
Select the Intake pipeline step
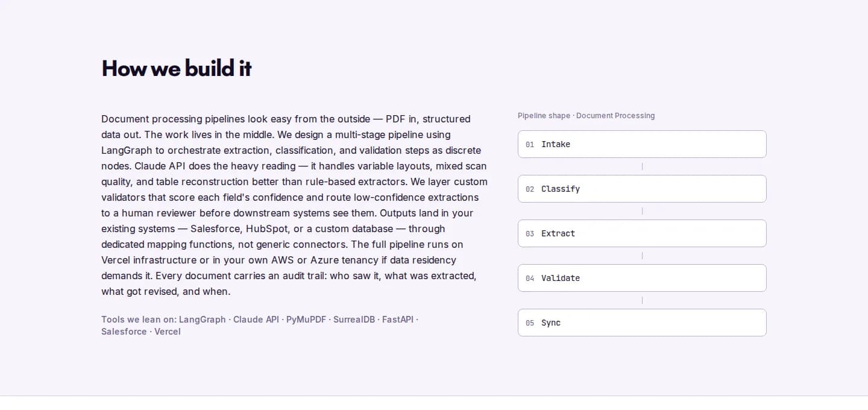[642, 144]
